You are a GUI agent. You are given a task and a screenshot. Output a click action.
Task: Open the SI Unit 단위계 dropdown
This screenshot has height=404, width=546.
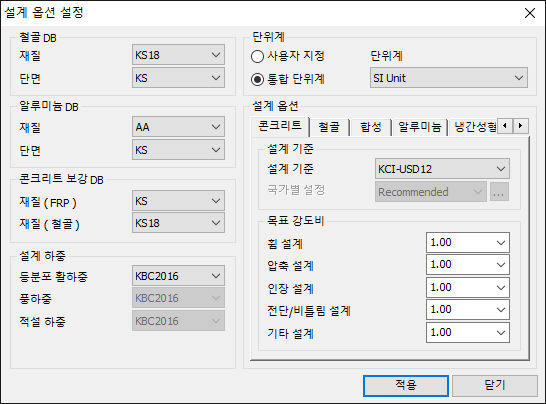(449, 78)
